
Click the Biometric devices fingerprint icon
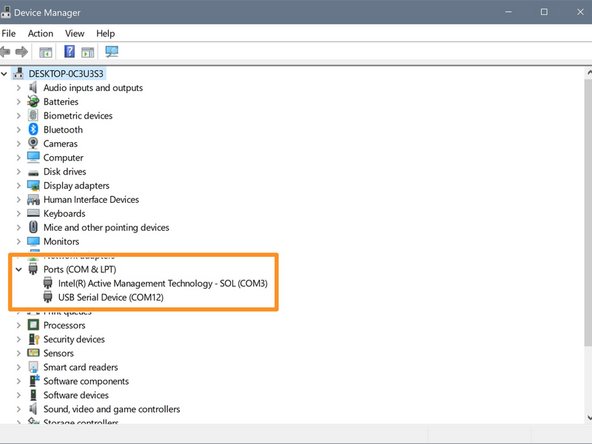[x=33, y=116]
